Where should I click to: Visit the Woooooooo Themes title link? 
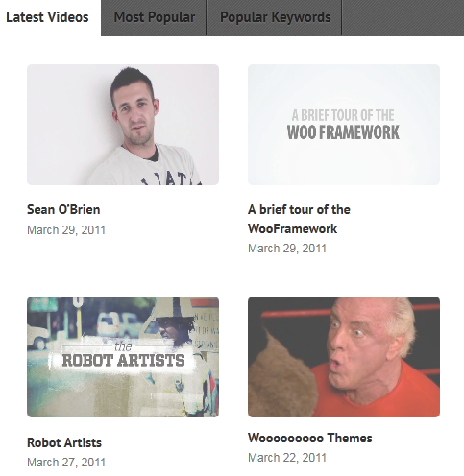pyautogui.click(x=310, y=438)
